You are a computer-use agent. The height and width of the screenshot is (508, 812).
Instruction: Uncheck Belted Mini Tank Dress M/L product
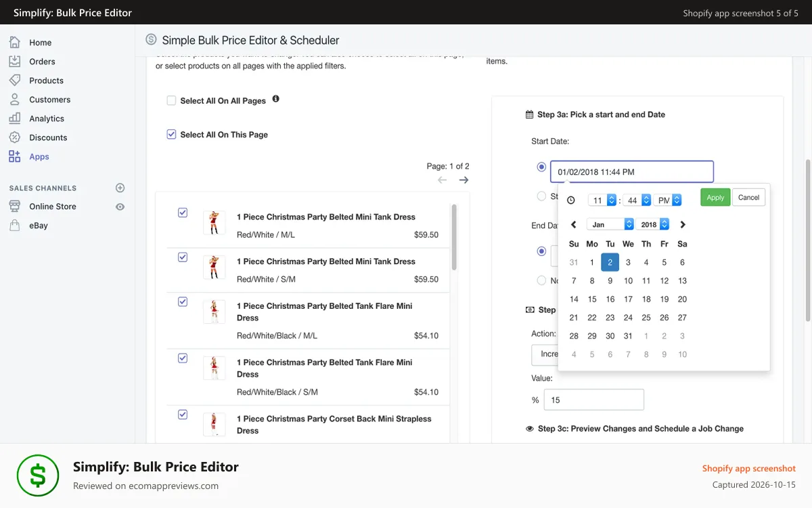tap(183, 213)
